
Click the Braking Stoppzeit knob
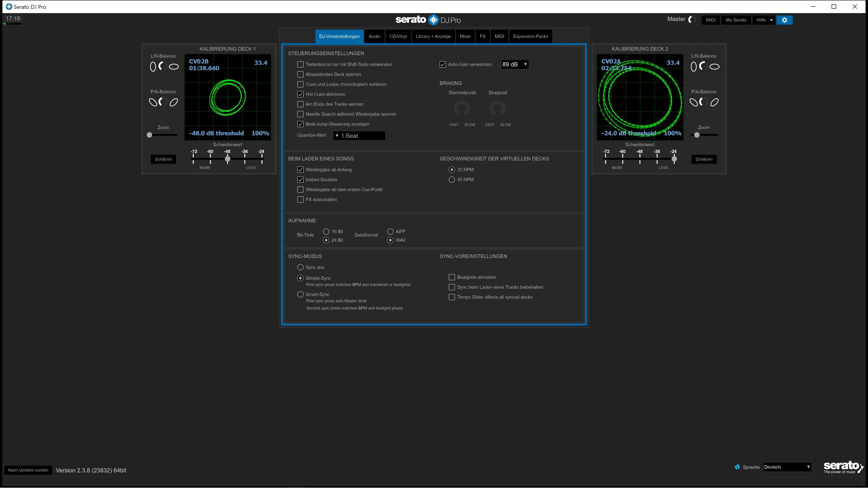497,108
